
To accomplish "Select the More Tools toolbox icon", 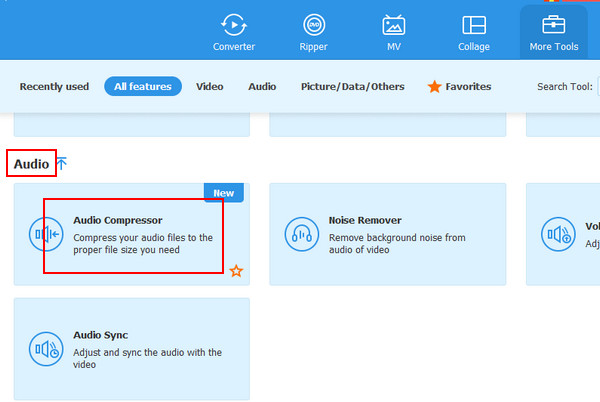I will [553, 25].
